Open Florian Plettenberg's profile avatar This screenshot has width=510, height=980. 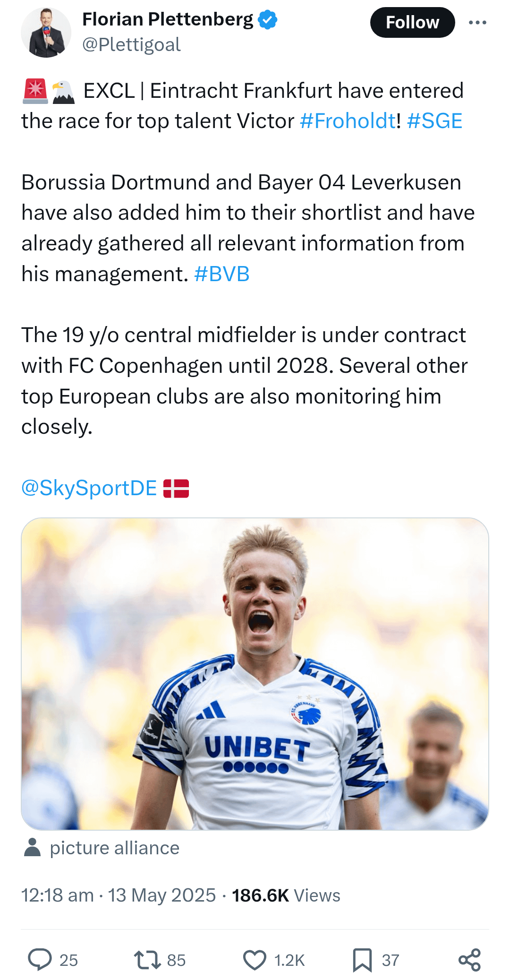(x=46, y=33)
